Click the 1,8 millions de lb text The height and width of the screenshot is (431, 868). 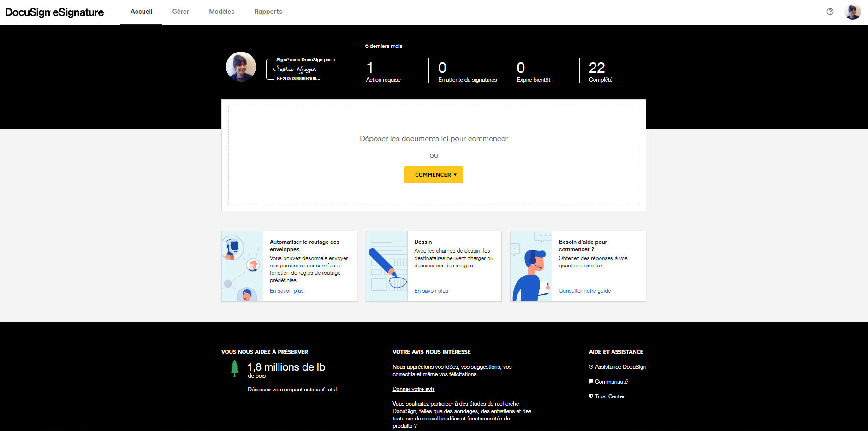pos(286,367)
